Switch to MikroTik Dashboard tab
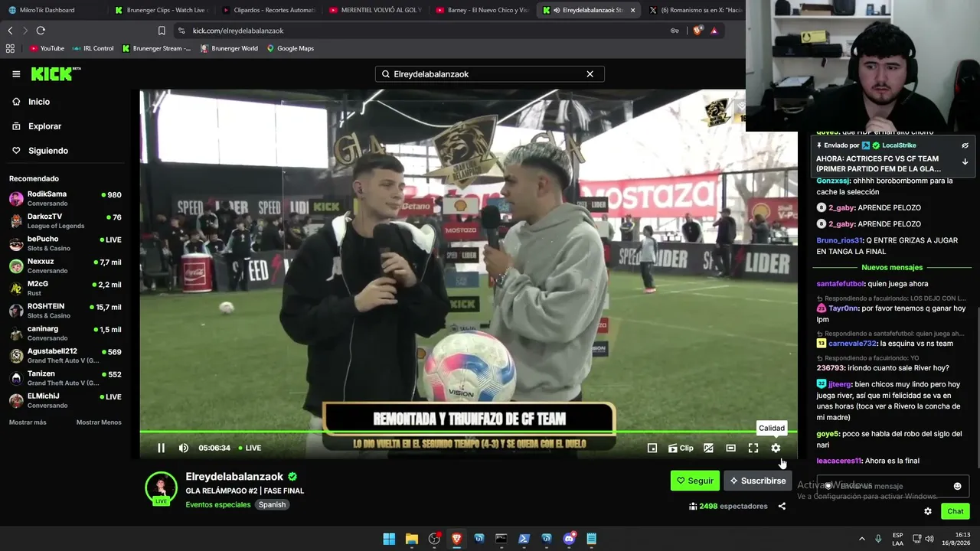The width and height of the screenshot is (980, 551). [52, 10]
